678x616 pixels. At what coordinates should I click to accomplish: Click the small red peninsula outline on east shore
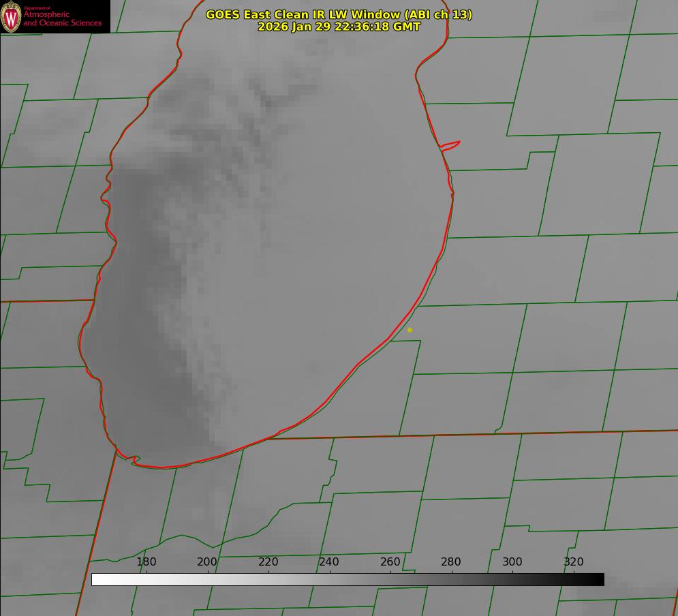(x=451, y=144)
